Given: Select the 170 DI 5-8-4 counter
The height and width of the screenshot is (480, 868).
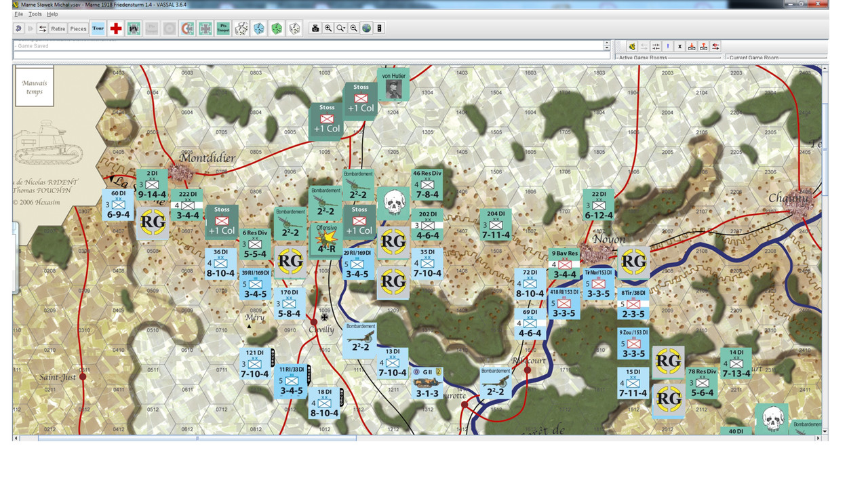Looking at the screenshot, I should click(x=290, y=304).
